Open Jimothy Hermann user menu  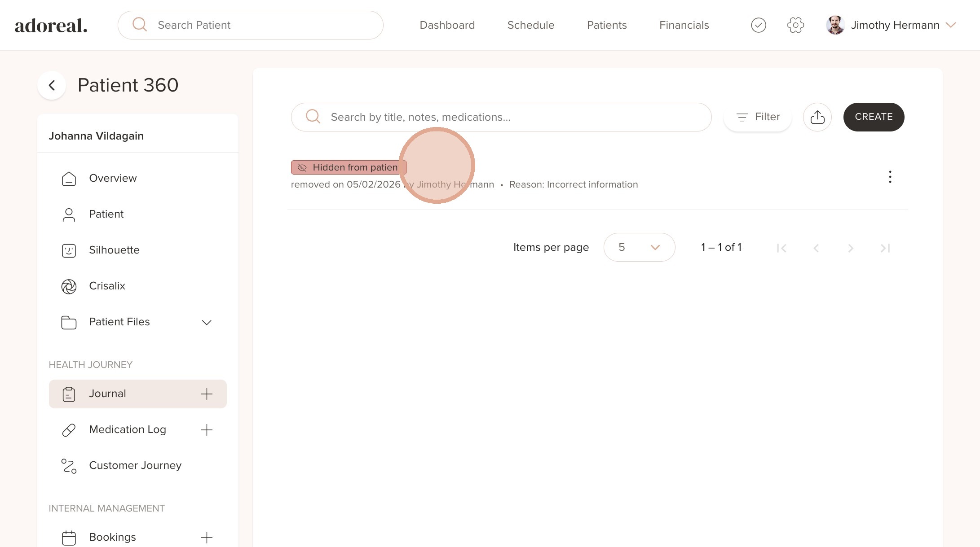[894, 25]
